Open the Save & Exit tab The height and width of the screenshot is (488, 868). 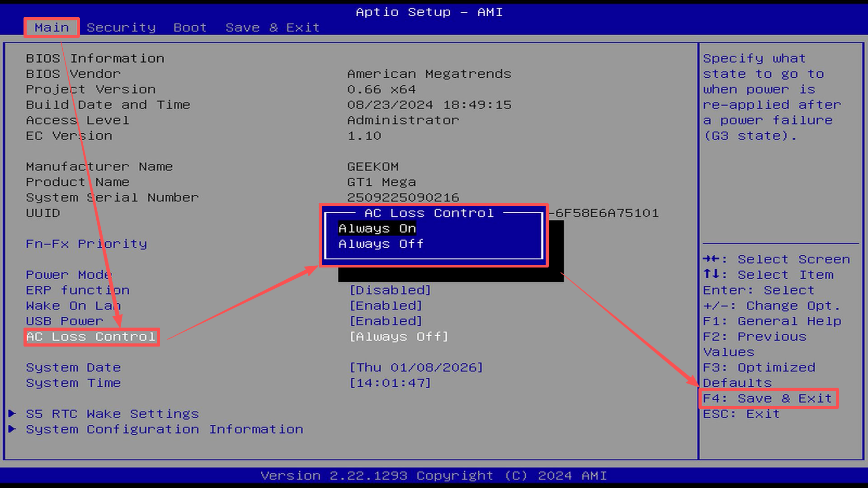[272, 28]
